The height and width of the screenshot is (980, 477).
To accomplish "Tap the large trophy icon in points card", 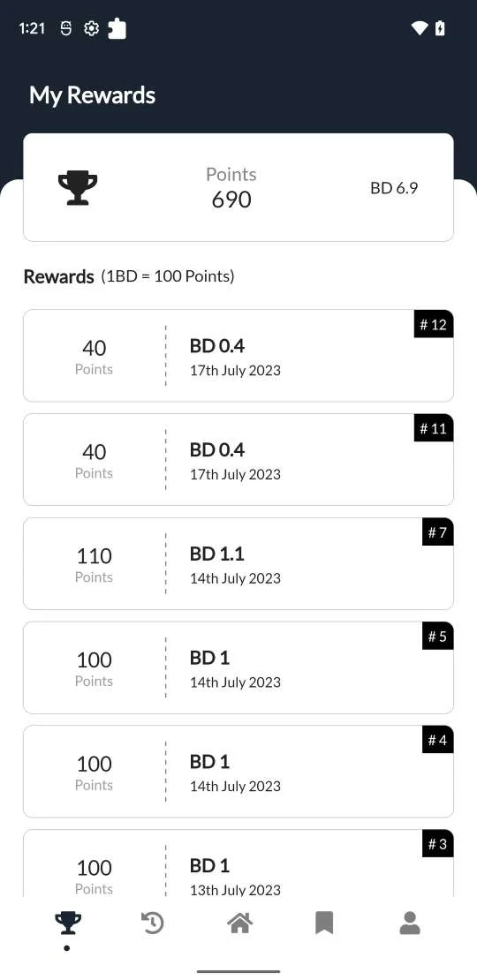I will tap(78, 187).
